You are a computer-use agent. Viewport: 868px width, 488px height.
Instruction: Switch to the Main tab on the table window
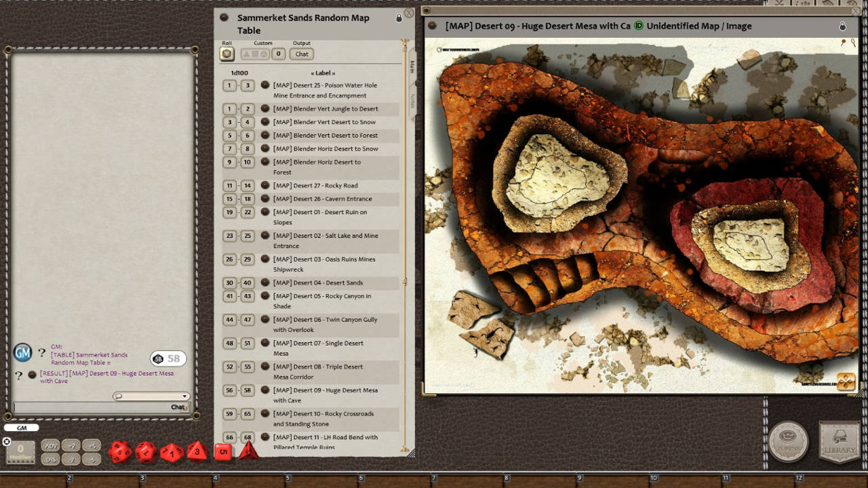412,67
